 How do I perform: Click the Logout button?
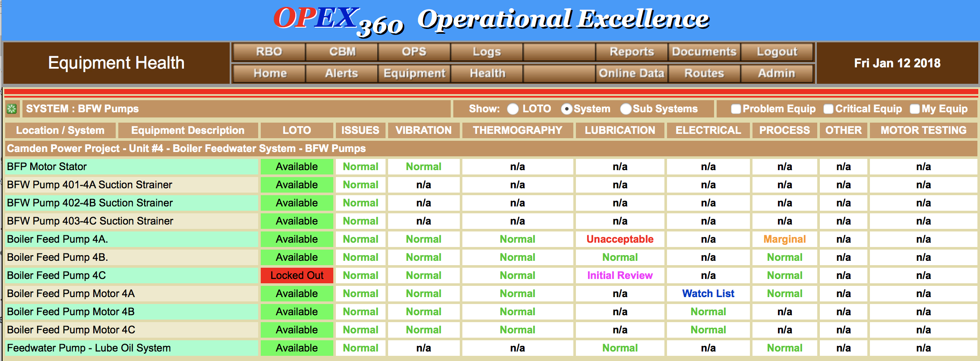point(777,52)
